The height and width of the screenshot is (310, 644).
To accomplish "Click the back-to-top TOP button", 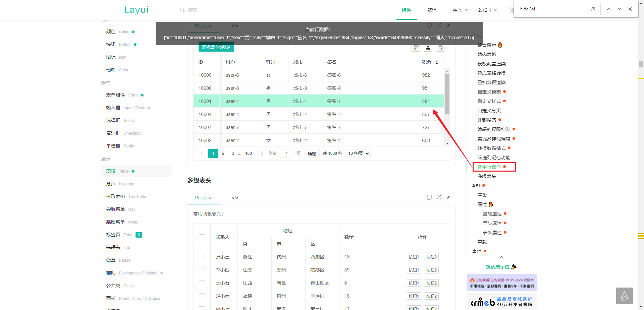I will (625, 296).
